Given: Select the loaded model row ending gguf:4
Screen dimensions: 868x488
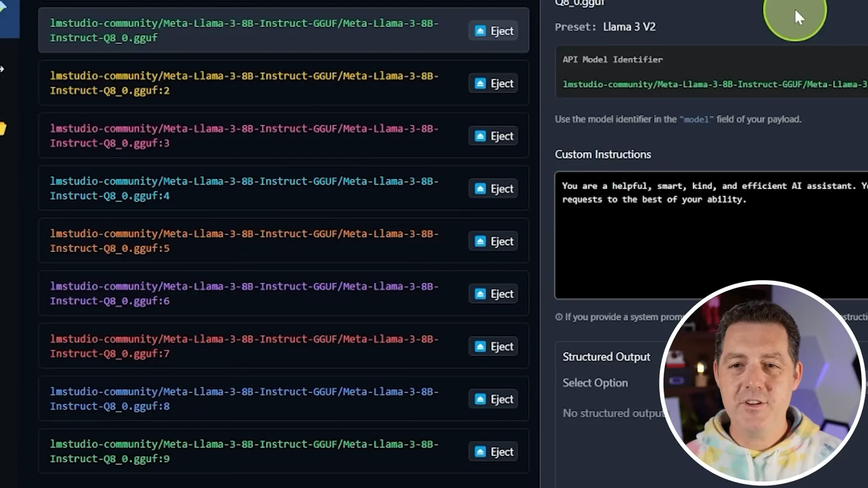Looking at the screenshot, I should pos(283,188).
